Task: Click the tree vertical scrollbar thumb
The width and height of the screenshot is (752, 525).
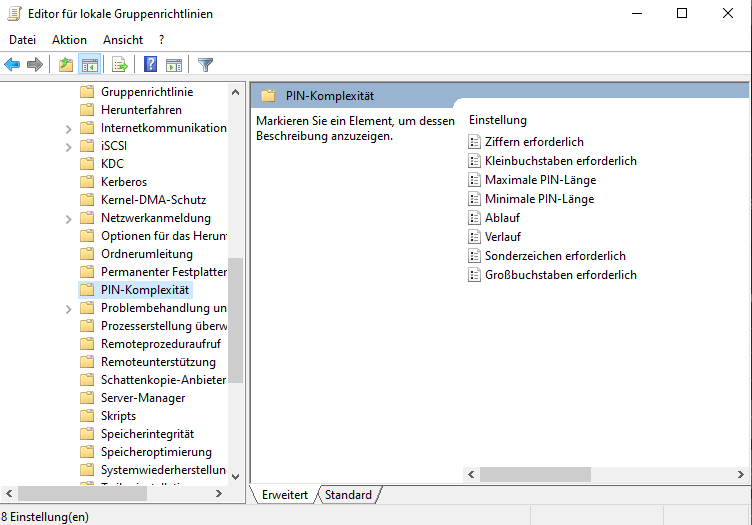Action: point(235,320)
